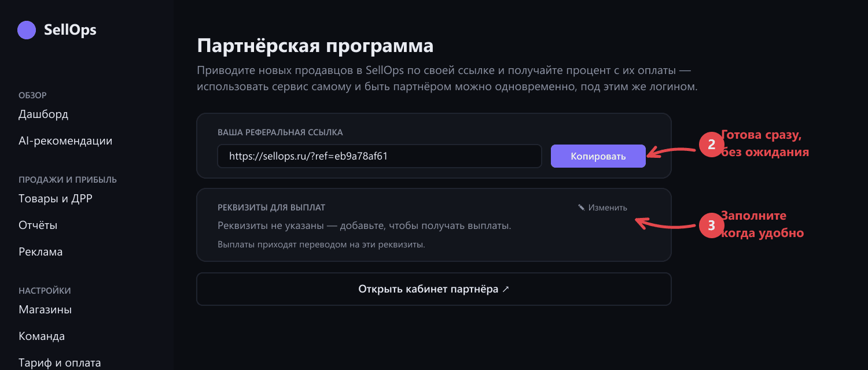868x370 pixels.
Task: Go to Тариф и оплата
Action: point(60,362)
